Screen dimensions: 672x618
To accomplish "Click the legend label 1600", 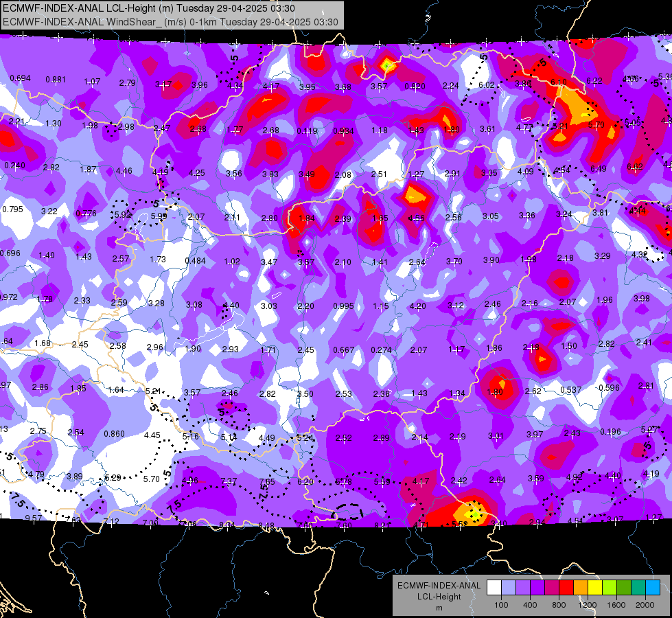I will (x=616, y=605).
